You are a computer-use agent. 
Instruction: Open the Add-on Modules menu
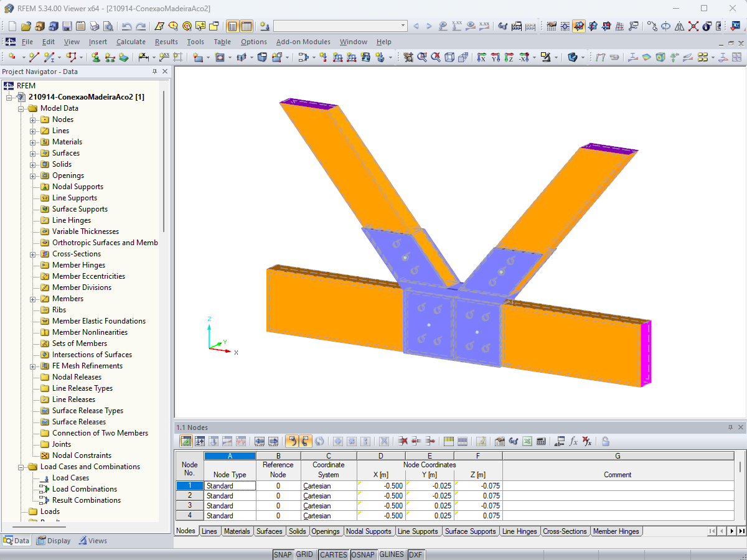(x=303, y=42)
